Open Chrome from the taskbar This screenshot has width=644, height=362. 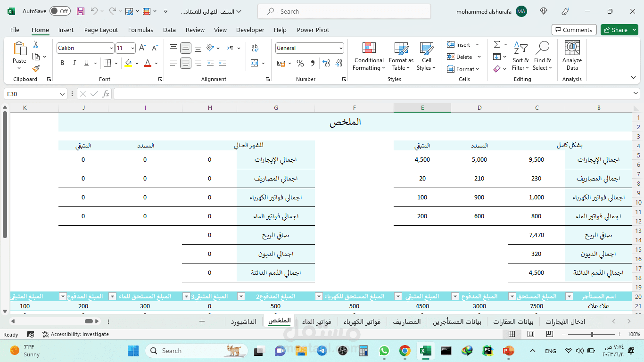[x=405, y=351]
